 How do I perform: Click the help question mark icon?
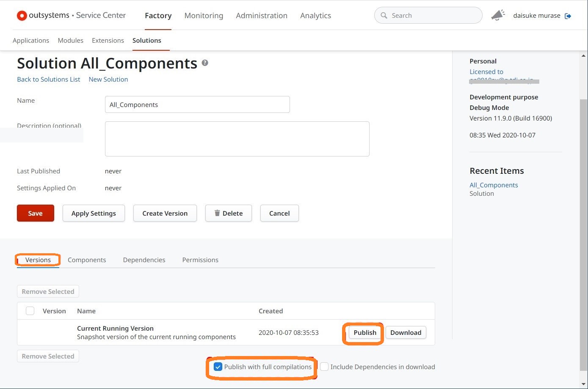point(205,63)
